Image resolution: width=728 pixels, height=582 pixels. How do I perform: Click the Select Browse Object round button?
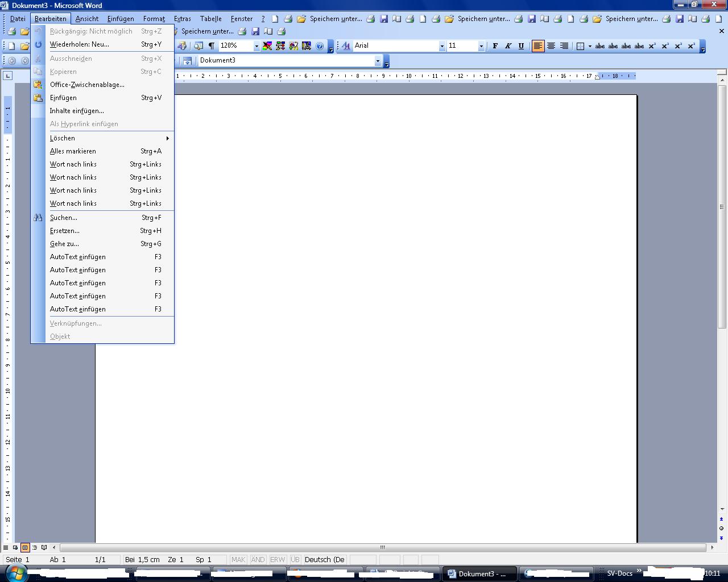click(722, 529)
